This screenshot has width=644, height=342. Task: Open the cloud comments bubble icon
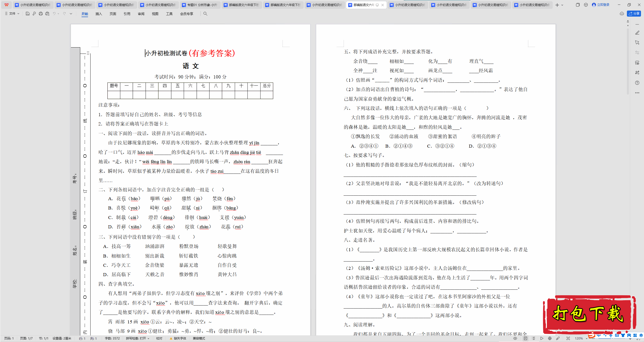tap(622, 14)
